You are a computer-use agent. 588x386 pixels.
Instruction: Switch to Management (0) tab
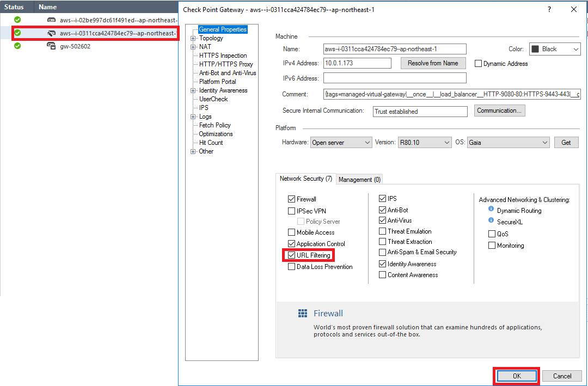click(x=360, y=180)
